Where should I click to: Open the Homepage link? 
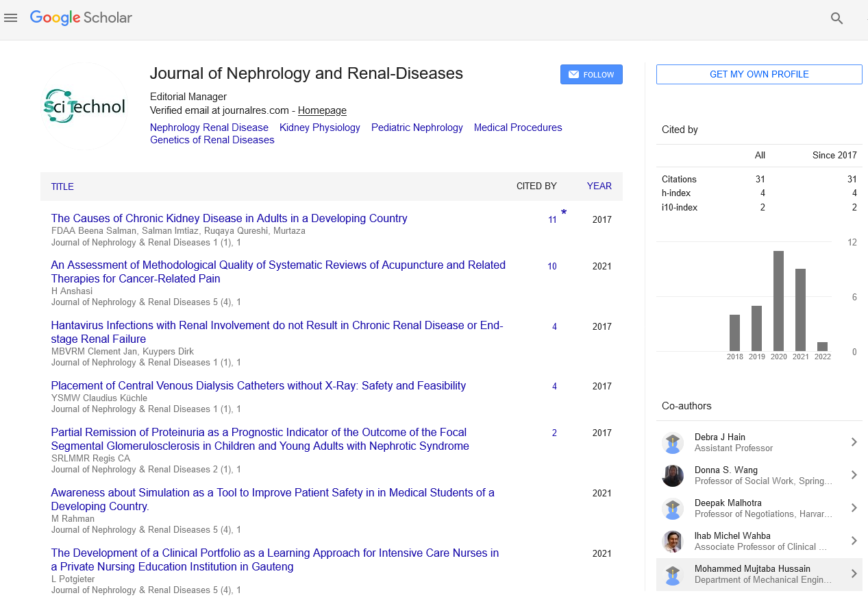(322, 110)
